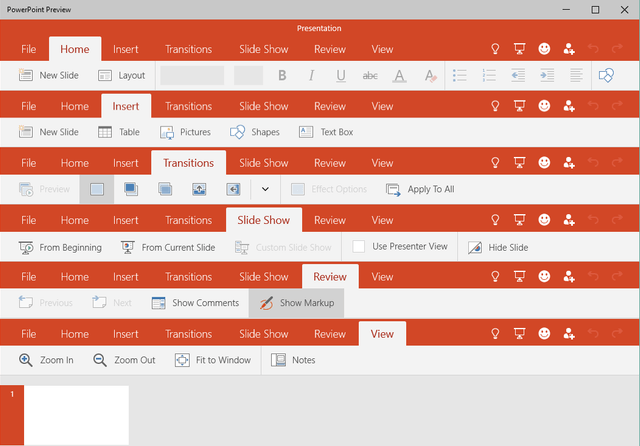Expand the transitions gallery chevron
Viewport: 640px width, 446px height.
point(265,189)
